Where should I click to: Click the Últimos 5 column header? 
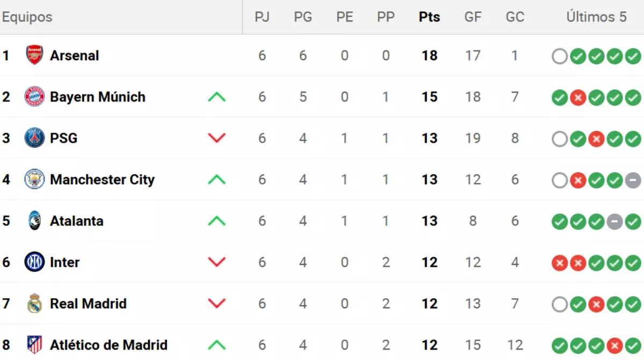(x=596, y=17)
